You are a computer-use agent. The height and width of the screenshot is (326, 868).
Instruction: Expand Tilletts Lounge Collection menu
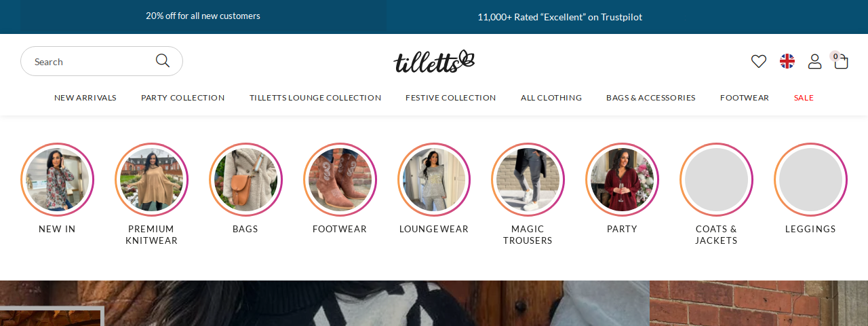point(315,98)
